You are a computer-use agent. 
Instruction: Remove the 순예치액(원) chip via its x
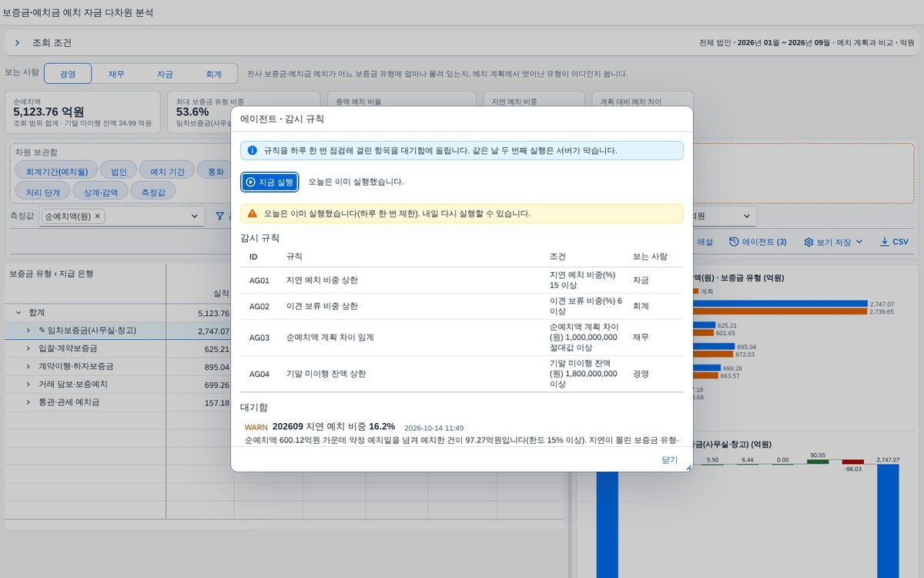point(98,217)
